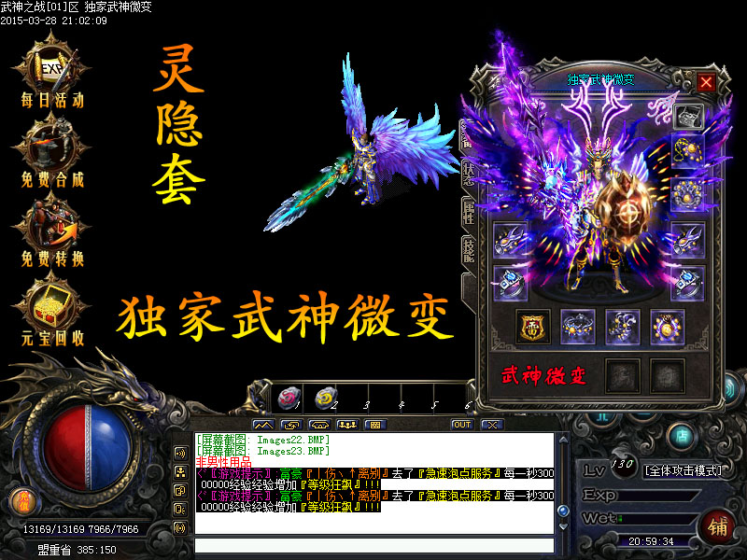Click the first empty stone slot

point(622,375)
